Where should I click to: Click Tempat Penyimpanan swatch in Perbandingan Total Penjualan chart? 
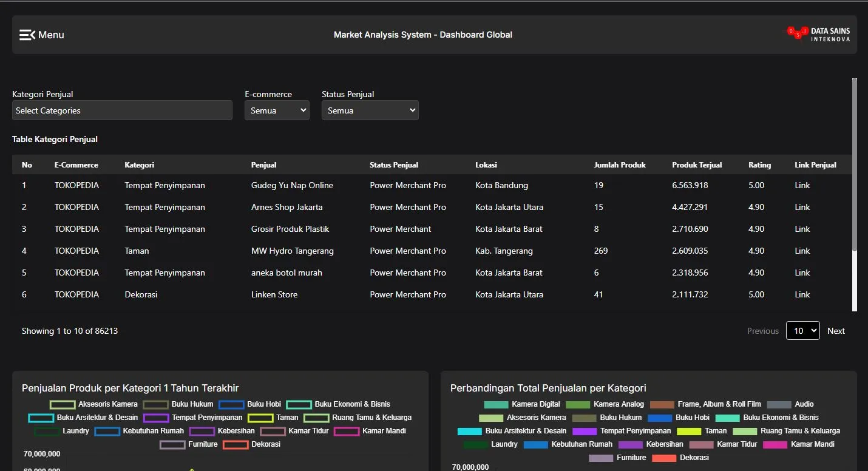click(585, 431)
